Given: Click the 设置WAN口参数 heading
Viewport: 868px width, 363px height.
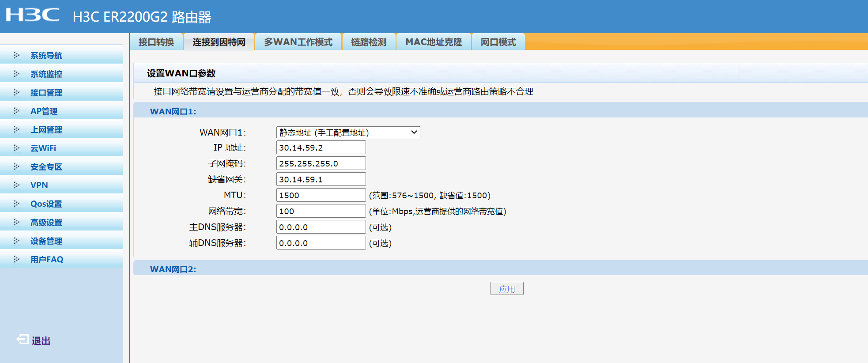Looking at the screenshot, I should 181,73.
